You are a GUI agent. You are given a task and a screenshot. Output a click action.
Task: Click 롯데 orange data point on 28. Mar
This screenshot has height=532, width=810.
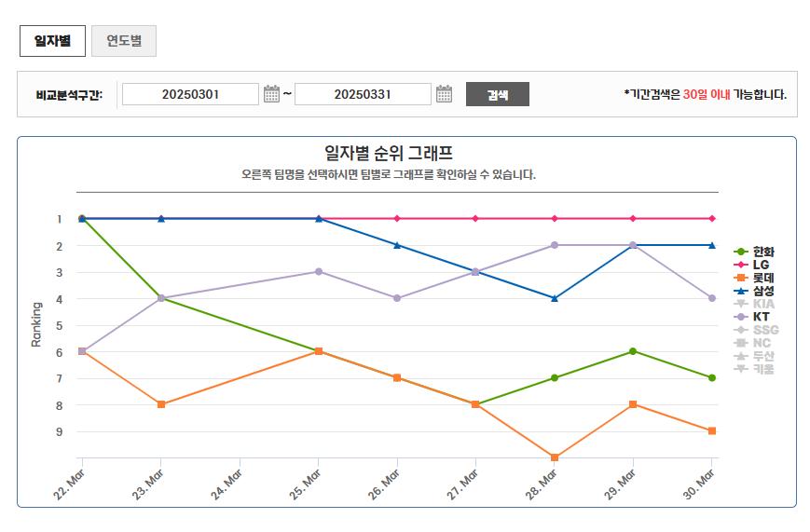point(555,457)
